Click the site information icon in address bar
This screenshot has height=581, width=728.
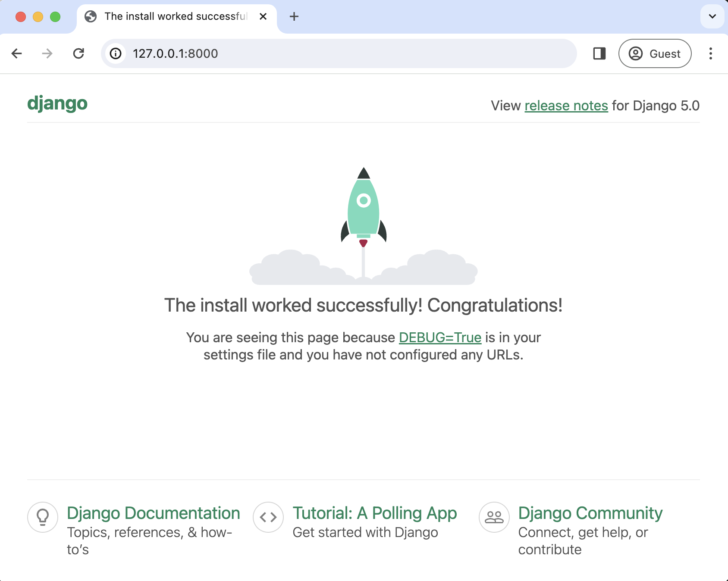pyautogui.click(x=115, y=53)
